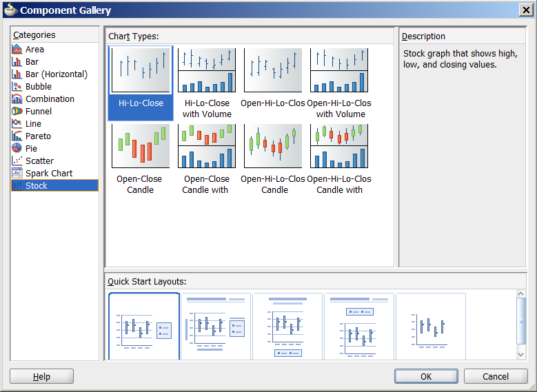
Task: Choose the Funnel category icon
Action: 17,112
